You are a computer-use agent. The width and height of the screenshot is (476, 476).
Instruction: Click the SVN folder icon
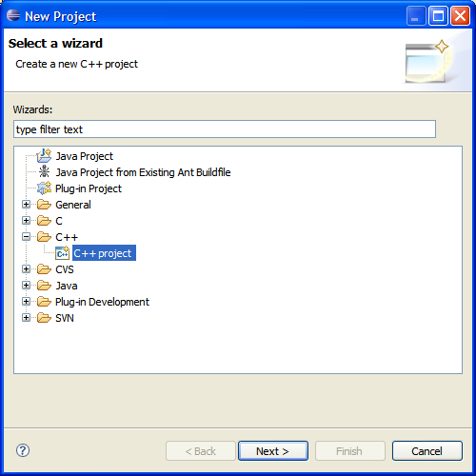point(44,318)
